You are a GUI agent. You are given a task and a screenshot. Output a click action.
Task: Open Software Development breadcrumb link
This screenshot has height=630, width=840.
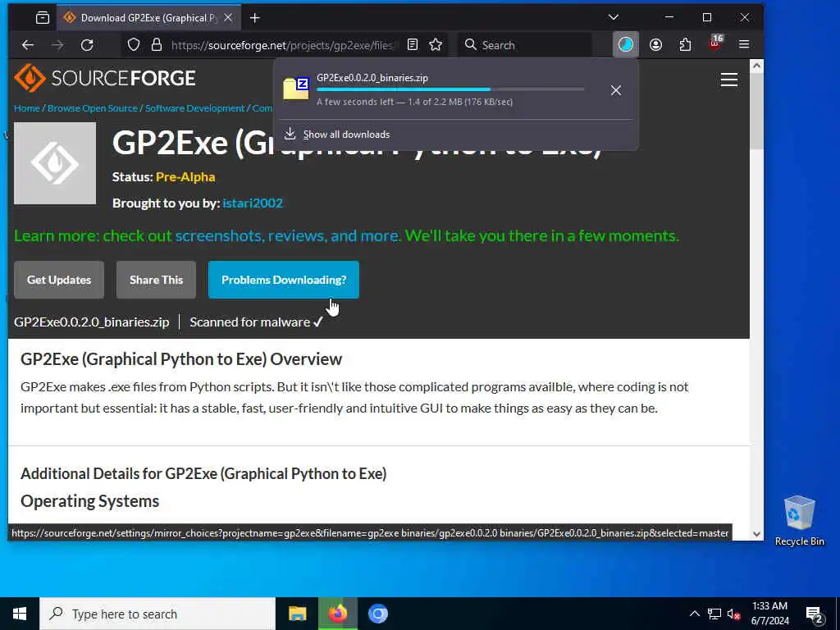(195, 108)
